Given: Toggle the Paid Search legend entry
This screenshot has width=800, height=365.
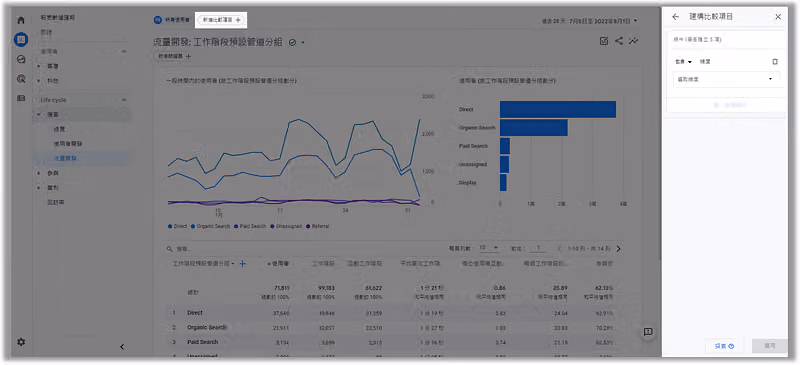Looking at the screenshot, I should tap(251, 226).
